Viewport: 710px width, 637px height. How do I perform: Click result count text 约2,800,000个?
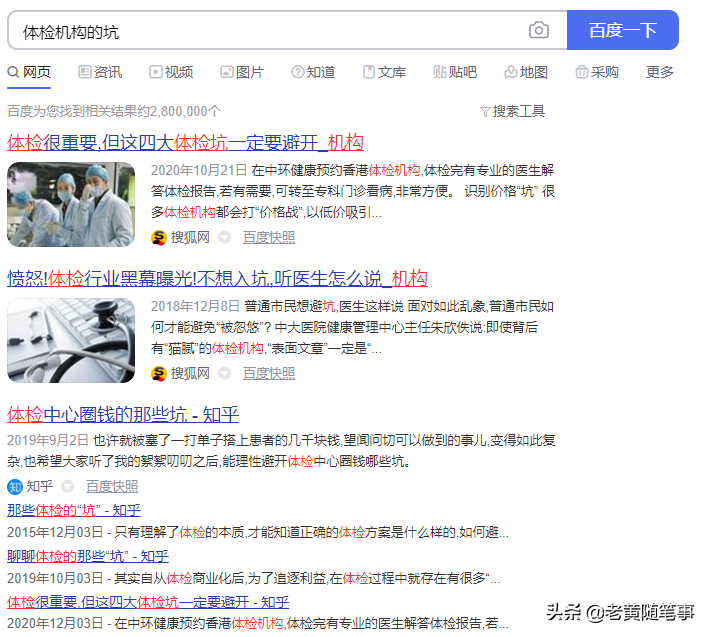pyautogui.click(x=179, y=111)
